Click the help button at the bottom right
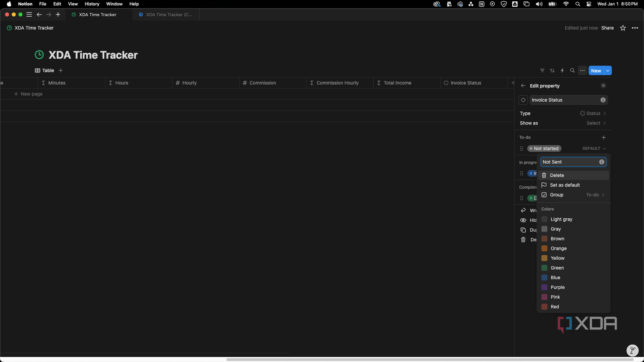This screenshot has height=362, width=644. [x=632, y=350]
